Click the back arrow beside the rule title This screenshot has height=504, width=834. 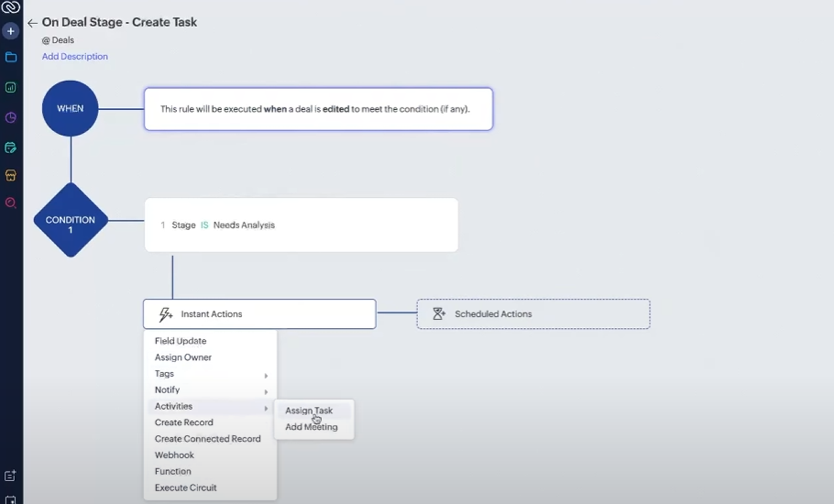coord(32,23)
